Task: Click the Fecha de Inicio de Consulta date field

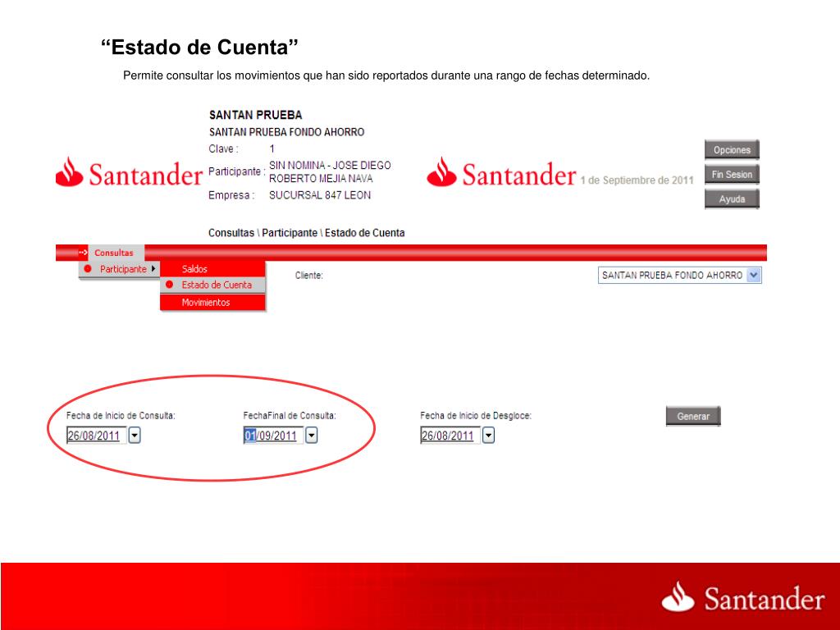Action: pyautogui.click(x=97, y=435)
